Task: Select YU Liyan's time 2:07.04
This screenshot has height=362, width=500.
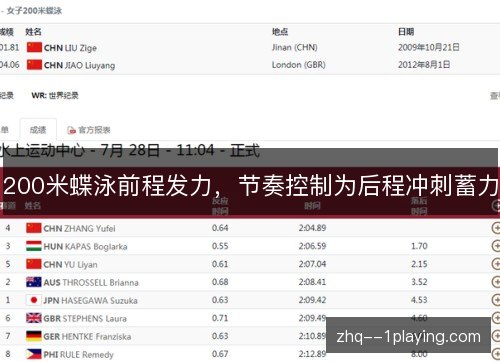Action: click(312, 264)
